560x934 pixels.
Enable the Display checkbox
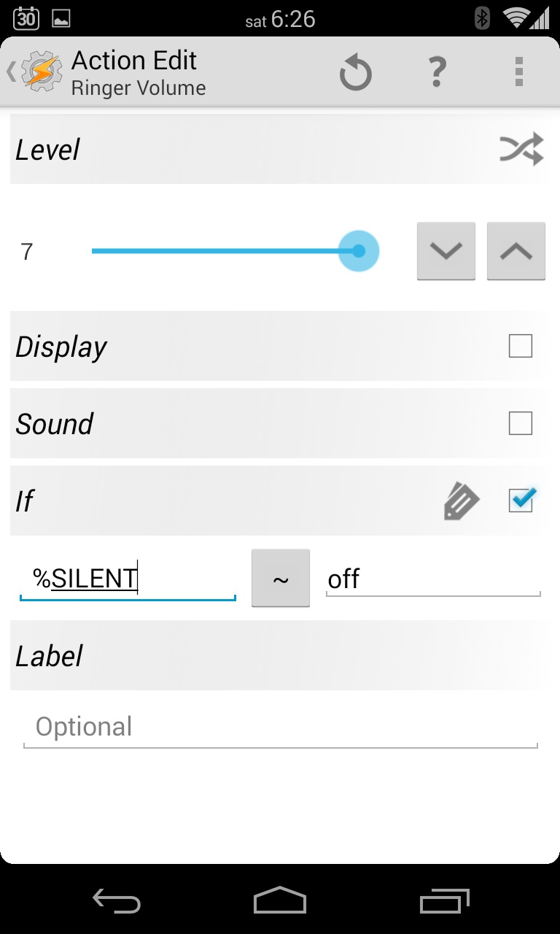pos(521,346)
